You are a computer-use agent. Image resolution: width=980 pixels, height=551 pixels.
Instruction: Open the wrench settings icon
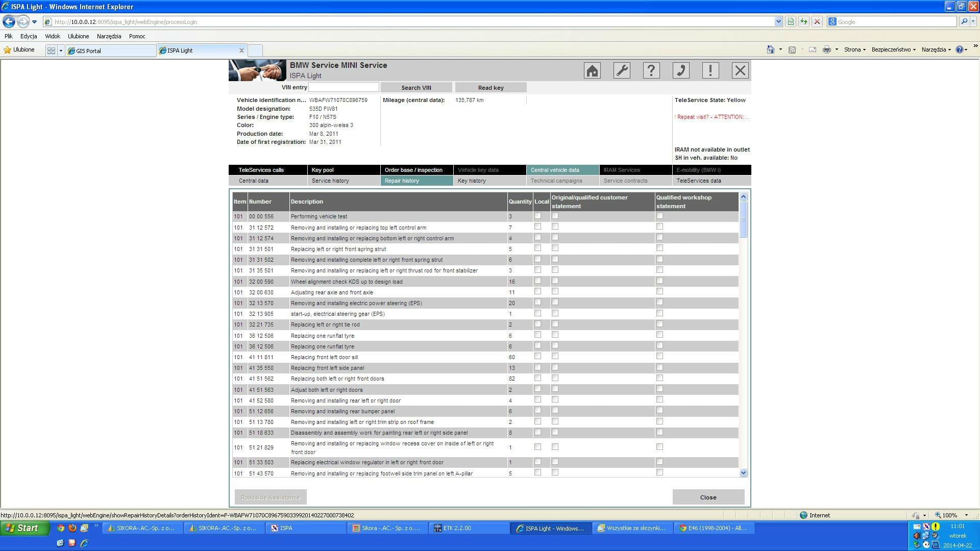click(x=622, y=70)
